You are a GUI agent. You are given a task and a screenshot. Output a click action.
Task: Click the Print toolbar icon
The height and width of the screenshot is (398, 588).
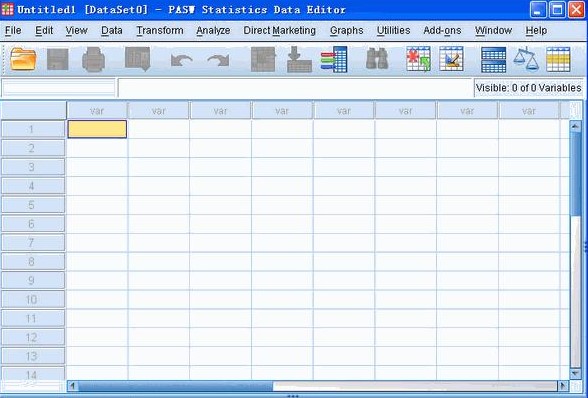coord(93,59)
